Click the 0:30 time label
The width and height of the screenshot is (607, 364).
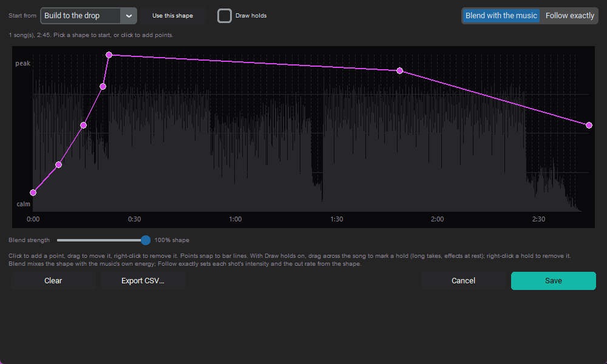[x=134, y=220]
